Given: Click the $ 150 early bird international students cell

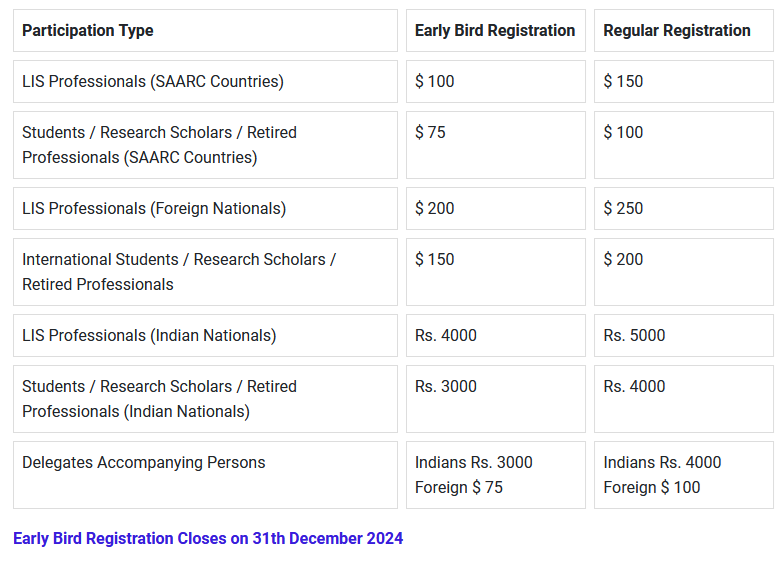Looking at the screenshot, I should click(496, 272).
